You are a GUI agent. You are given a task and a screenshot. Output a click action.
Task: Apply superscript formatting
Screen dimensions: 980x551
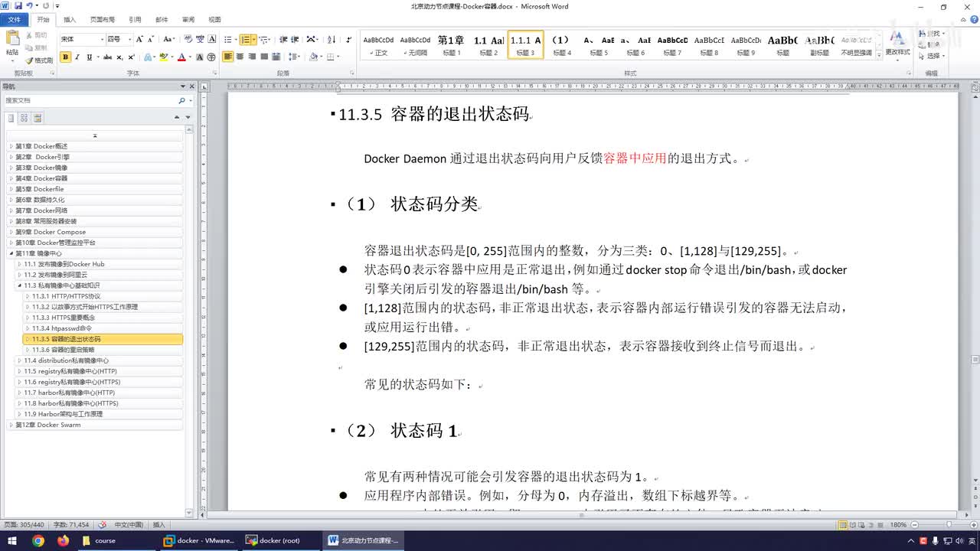pos(131,57)
